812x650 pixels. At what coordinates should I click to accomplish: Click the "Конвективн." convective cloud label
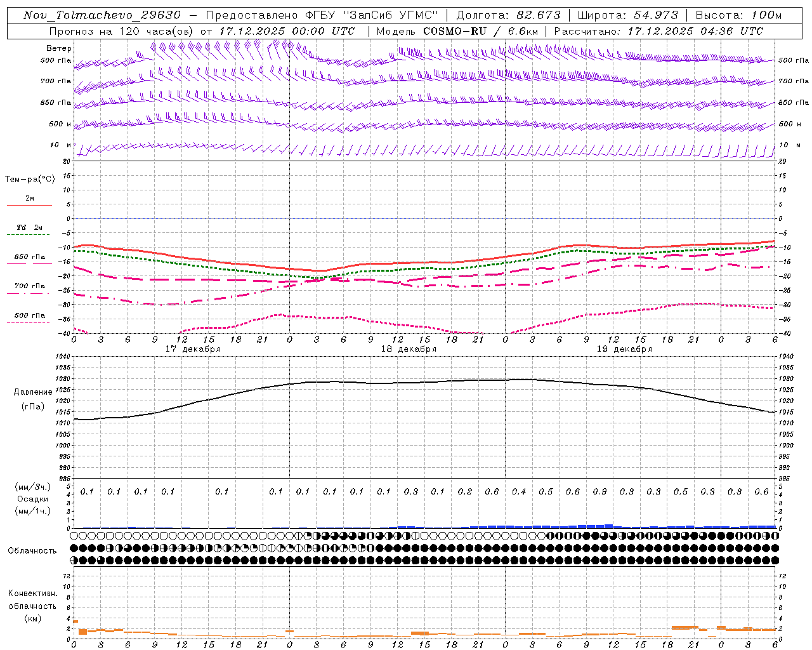click(33, 594)
